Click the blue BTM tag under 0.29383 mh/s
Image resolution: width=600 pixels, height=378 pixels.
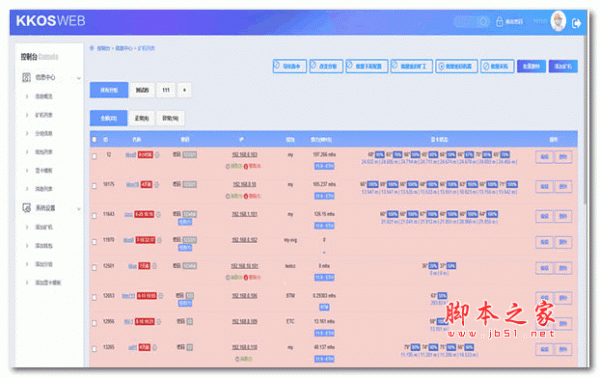pos(324,307)
